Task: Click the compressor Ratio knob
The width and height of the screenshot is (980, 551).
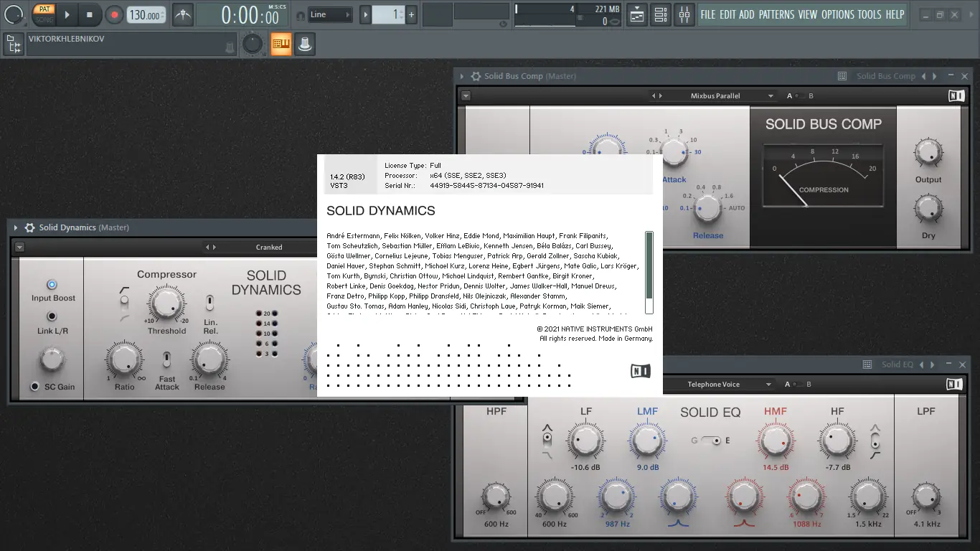Action: tap(124, 359)
